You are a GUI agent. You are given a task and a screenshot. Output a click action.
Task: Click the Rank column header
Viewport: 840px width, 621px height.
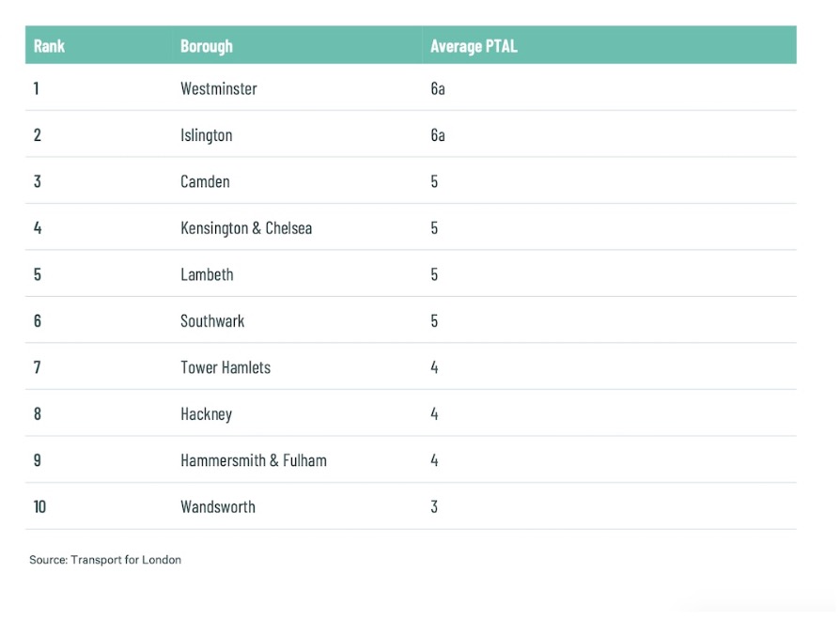click(x=49, y=46)
